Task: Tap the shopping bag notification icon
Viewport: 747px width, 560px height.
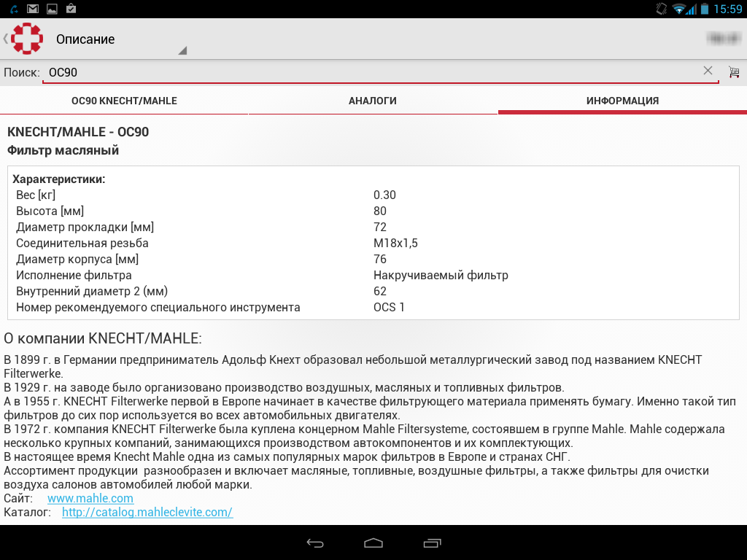Action: [x=71, y=9]
